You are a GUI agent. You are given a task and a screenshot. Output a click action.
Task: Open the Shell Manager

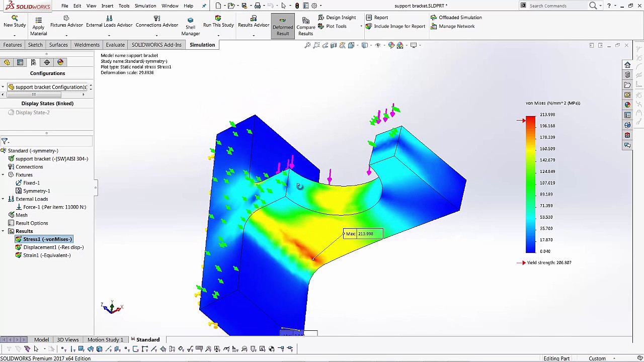tap(190, 26)
